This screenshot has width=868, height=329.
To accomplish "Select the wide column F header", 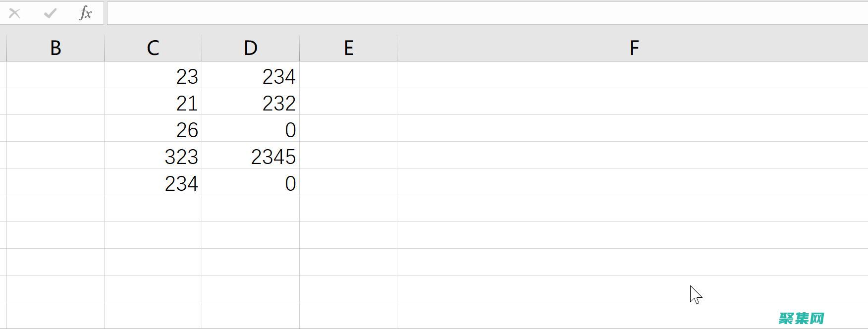I will [633, 48].
